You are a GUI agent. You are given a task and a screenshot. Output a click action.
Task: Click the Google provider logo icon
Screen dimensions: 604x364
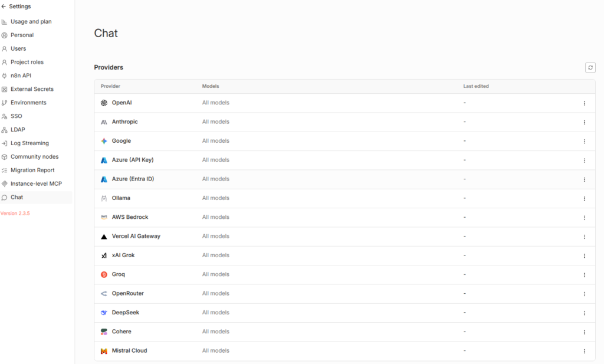104,141
